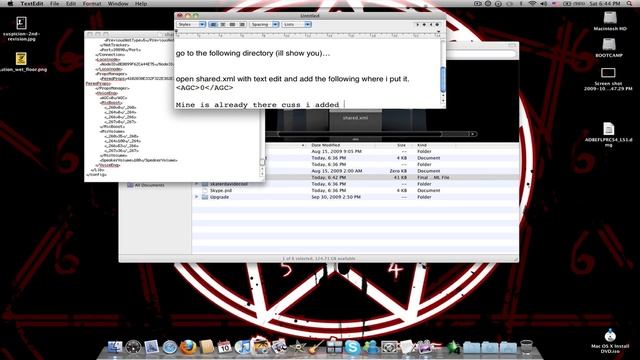Launch Safari from the Dock
Screen dimensions: 640x360
(x=170, y=347)
